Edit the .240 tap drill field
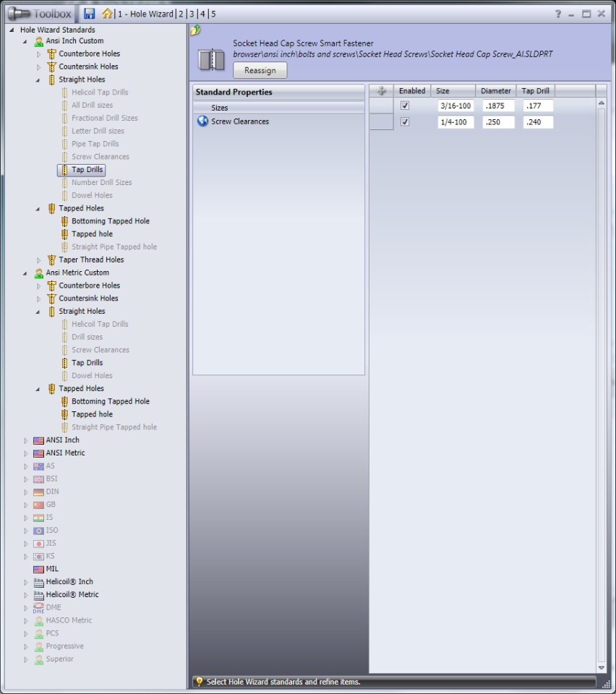Screen dimensions: 616x694 tap(538, 122)
